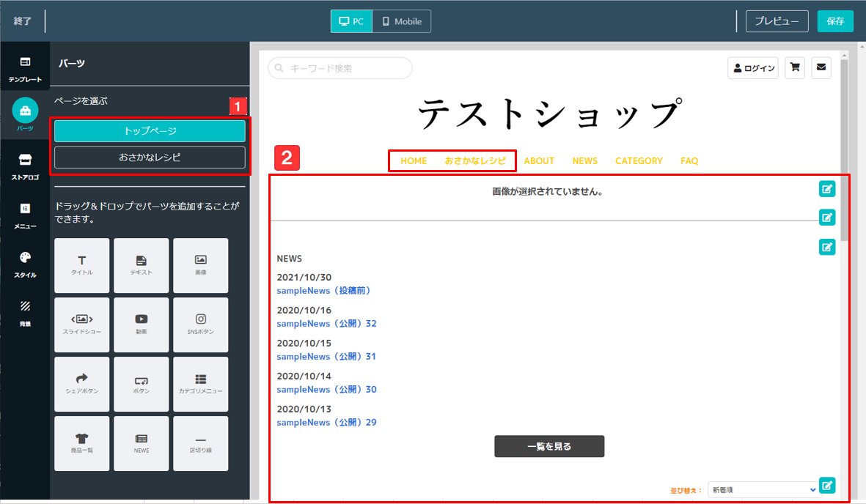Select the ストアロゴ sidebar icon
Screen dimensions: 866x504
[25, 167]
